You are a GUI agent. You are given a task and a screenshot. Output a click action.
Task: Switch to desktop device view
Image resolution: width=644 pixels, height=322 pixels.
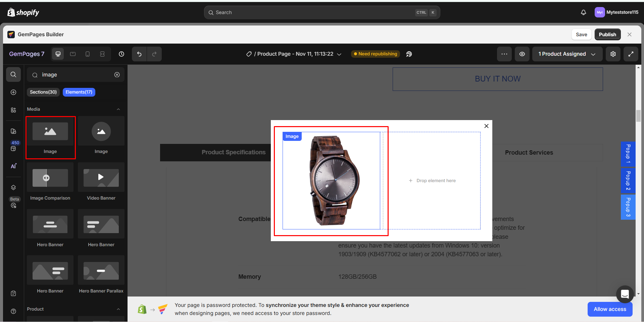coord(58,54)
